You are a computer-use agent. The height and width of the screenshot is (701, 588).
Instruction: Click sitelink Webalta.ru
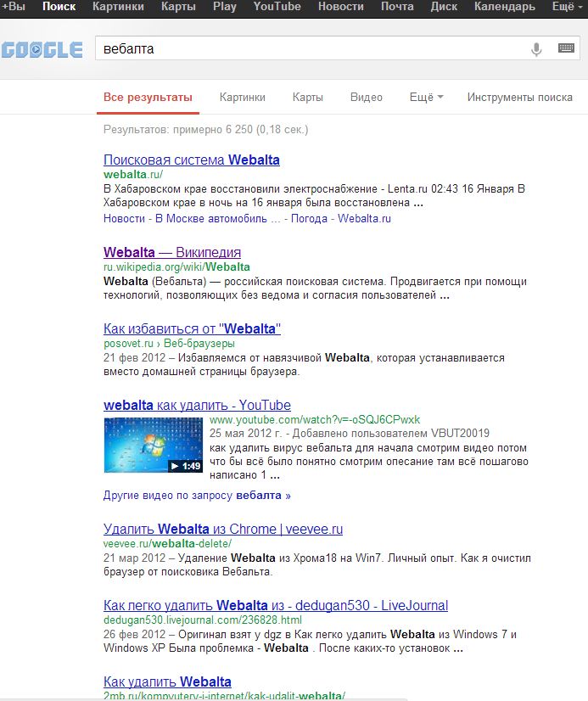pos(364,219)
